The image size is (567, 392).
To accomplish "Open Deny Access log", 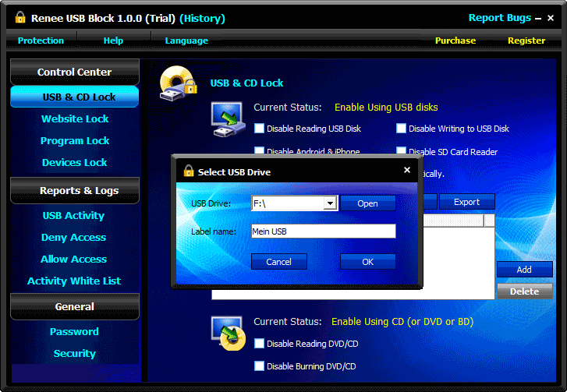I will coord(73,238).
